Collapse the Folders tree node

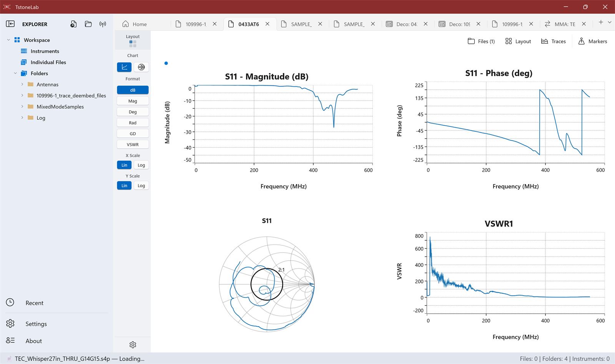coord(15,73)
